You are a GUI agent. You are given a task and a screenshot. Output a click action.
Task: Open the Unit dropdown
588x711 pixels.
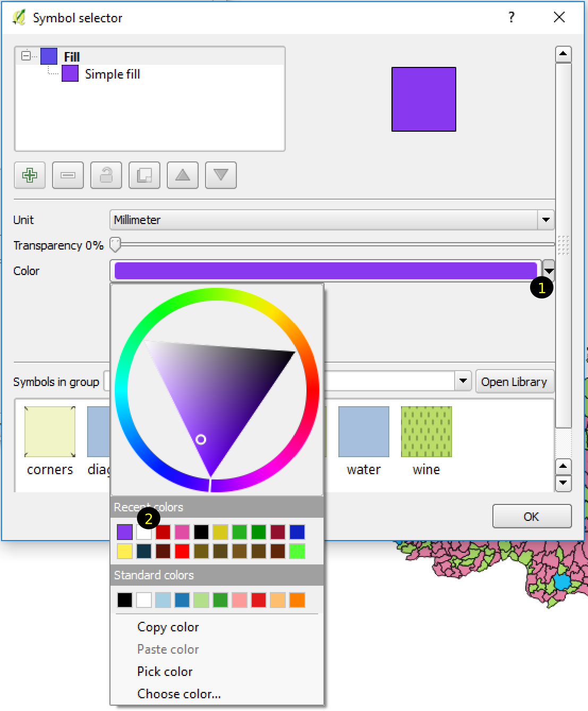(546, 220)
